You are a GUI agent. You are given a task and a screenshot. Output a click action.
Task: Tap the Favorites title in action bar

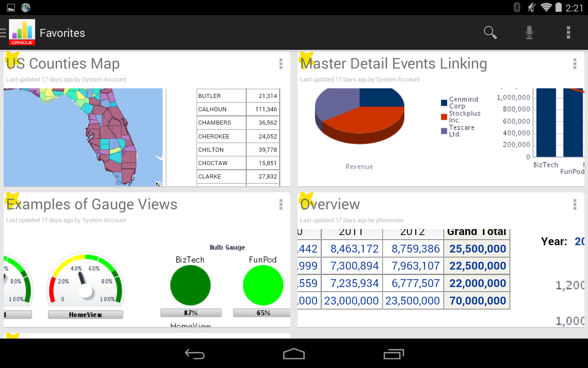pos(62,33)
